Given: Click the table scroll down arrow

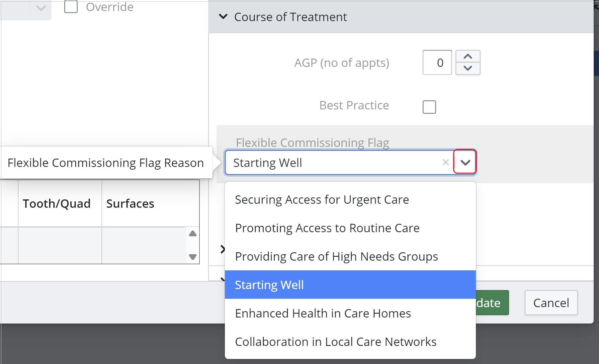Looking at the screenshot, I should [x=193, y=257].
